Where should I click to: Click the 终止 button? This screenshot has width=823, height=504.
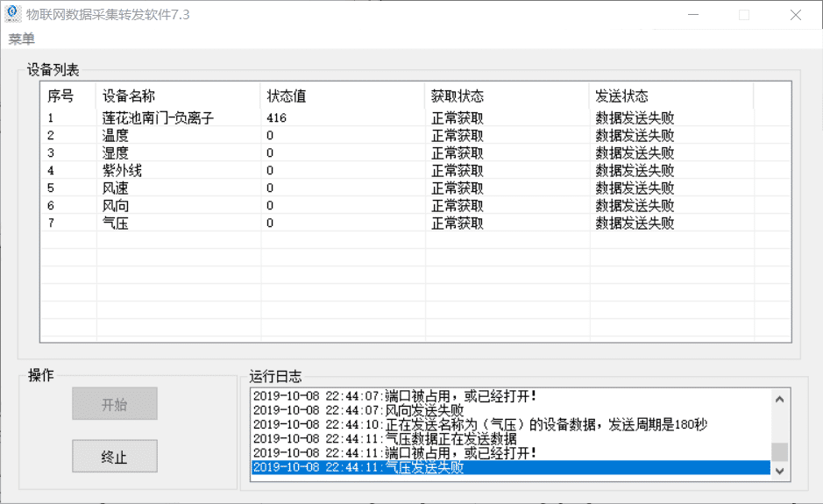tap(115, 457)
